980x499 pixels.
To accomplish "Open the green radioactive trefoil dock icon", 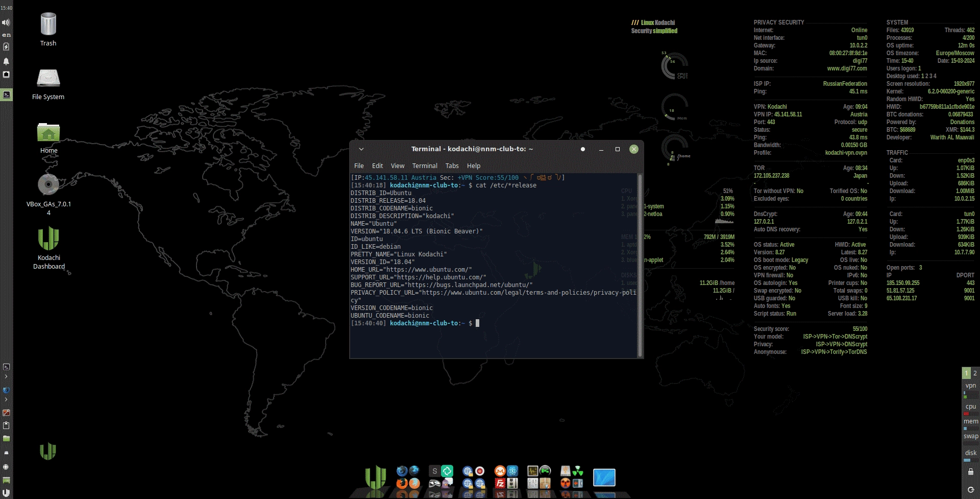I will [578, 471].
